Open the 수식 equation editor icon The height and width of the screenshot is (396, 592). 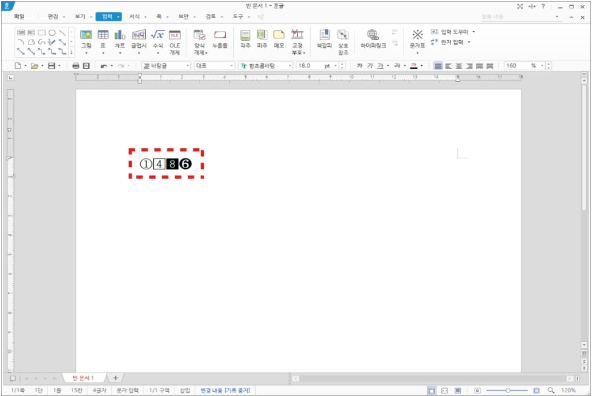(x=157, y=40)
